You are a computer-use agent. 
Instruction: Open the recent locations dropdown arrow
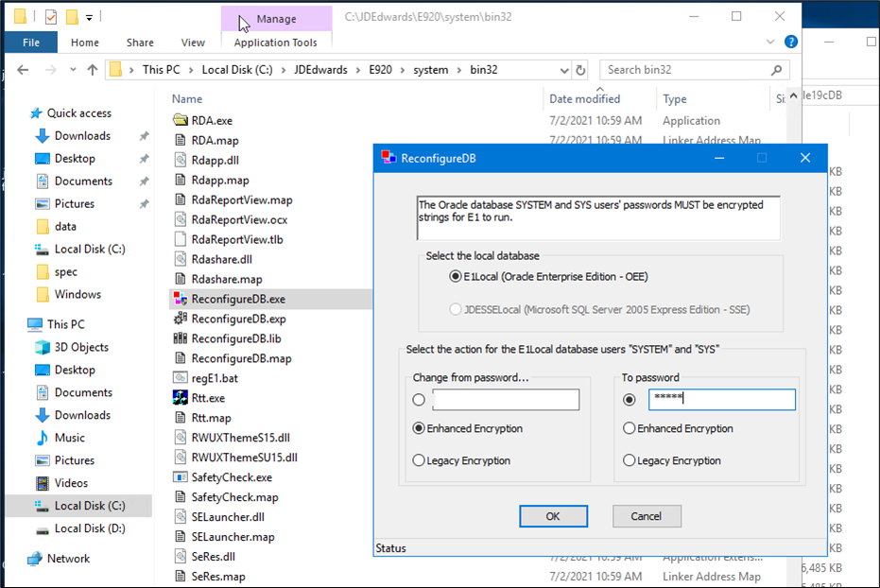pyautogui.click(x=73, y=70)
